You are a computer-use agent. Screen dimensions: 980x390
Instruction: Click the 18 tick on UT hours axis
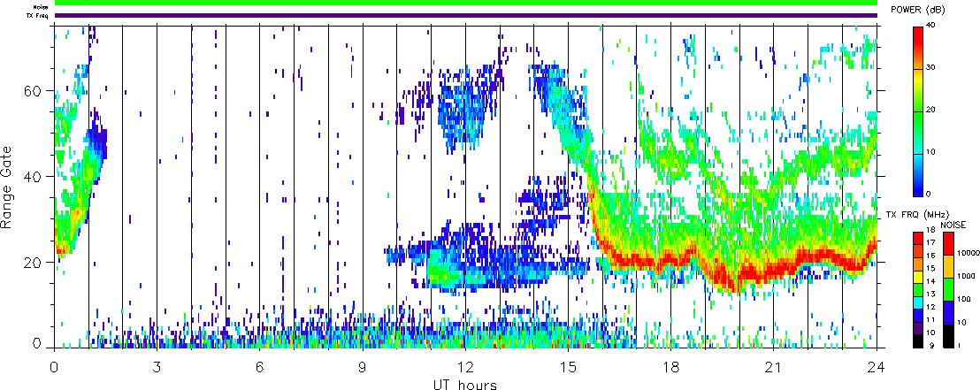coord(671,366)
